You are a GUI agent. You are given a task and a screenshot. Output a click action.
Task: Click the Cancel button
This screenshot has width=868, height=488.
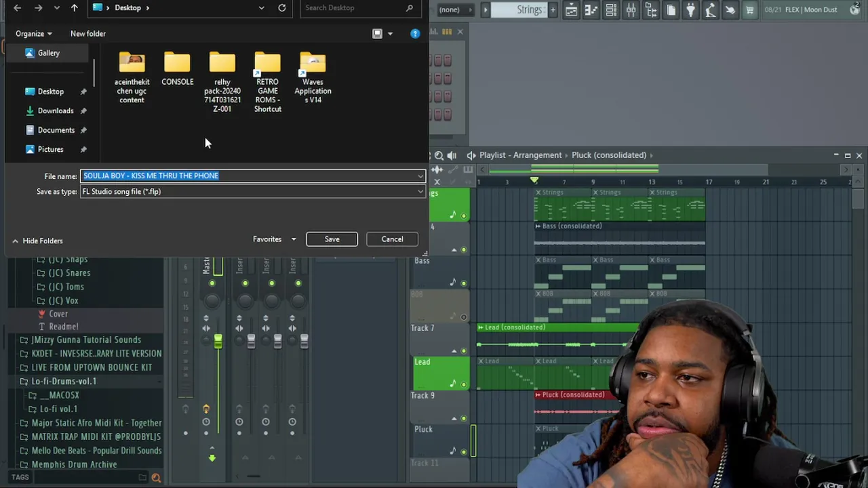click(x=392, y=239)
